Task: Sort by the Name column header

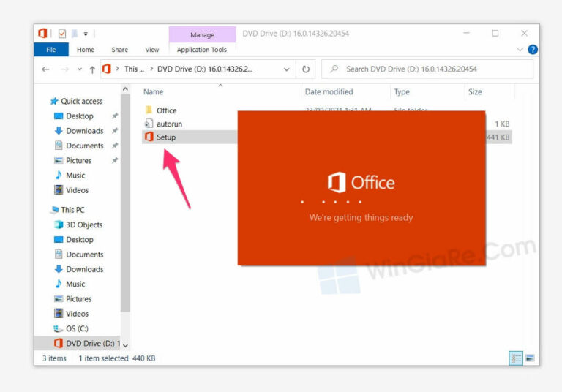Action: click(154, 91)
